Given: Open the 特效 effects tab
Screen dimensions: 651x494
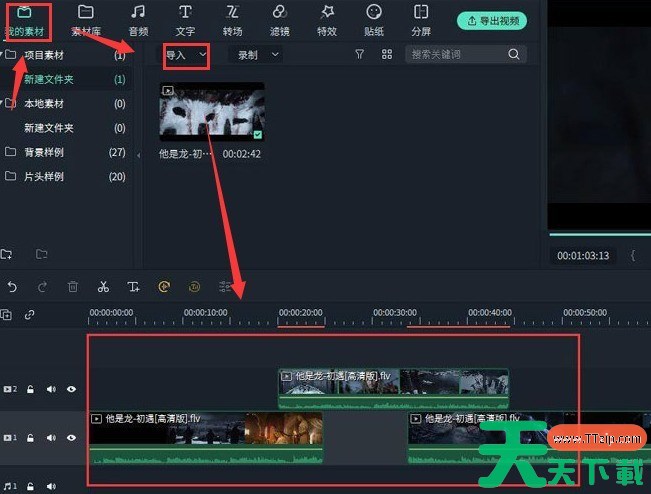Looking at the screenshot, I should pos(327,20).
